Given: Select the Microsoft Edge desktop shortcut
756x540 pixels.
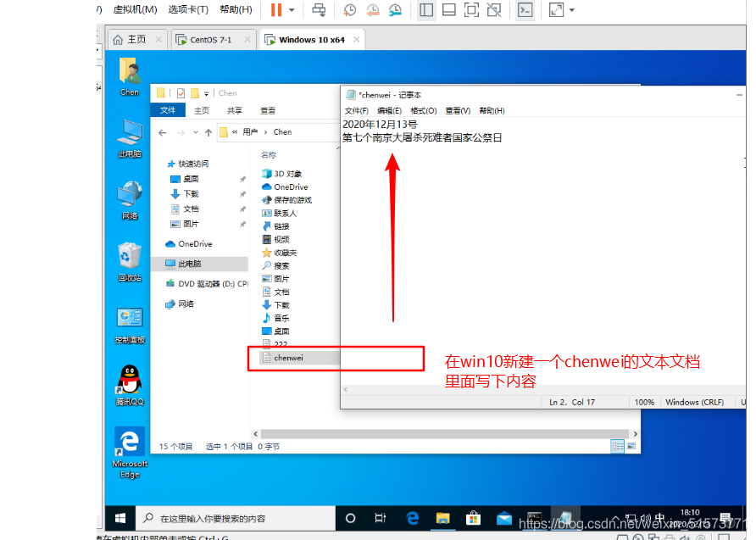Looking at the screenshot, I should (x=130, y=454).
